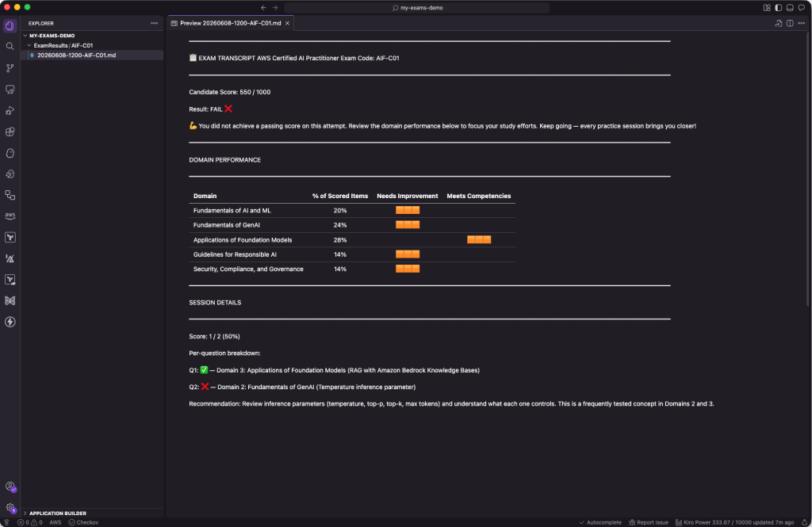Open the Source Control view
Image resolution: width=812 pixels, height=527 pixels.
10,68
